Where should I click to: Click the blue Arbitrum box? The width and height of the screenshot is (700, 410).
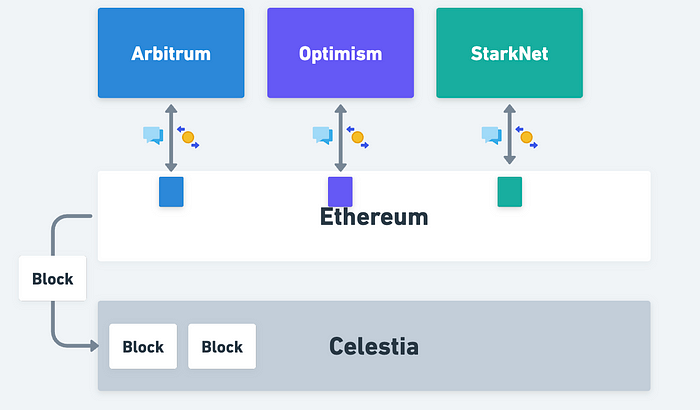(171, 53)
